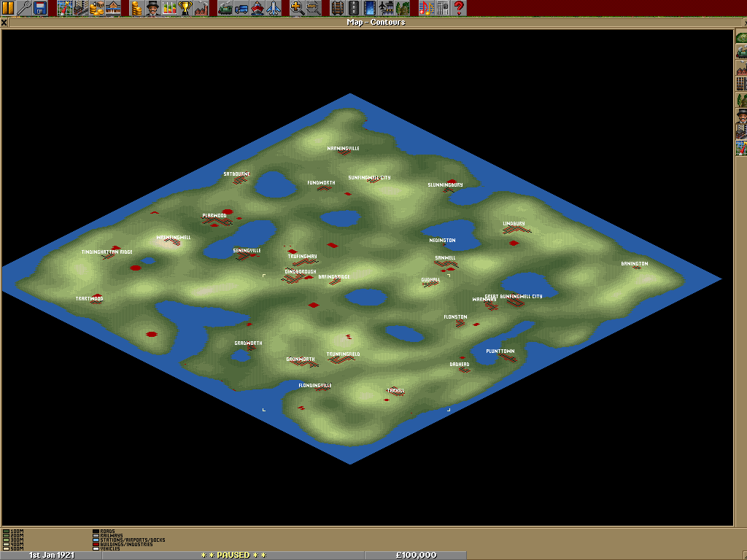Click the save game floppy disk icon
This screenshot has height=560, width=747.
click(39, 8)
